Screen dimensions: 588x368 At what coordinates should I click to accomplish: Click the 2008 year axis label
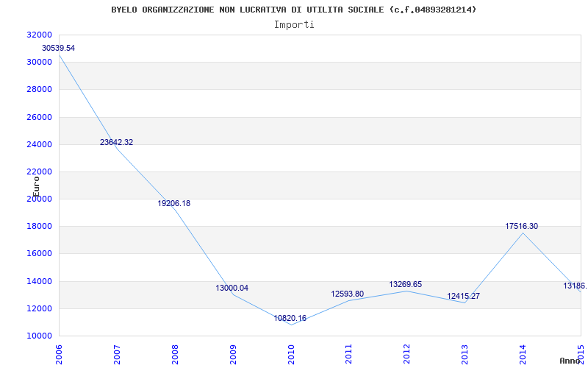[175, 354]
